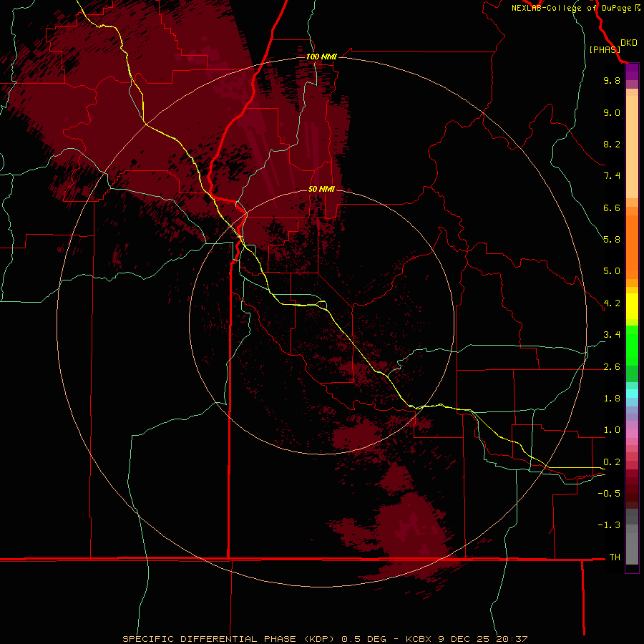Image resolution: width=644 pixels, height=644 pixels.
Task: Click the 3.4 legend value
Action: tap(612, 335)
